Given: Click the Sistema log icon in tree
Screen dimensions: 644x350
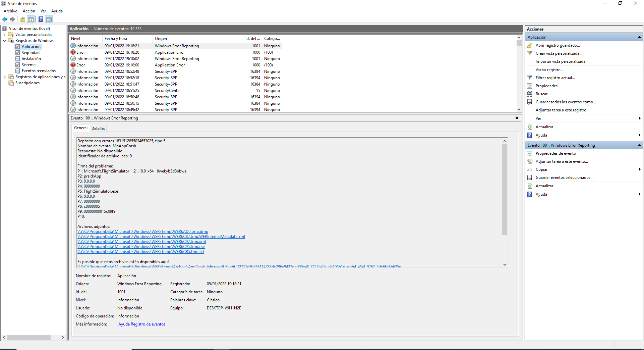Looking at the screenshot, I should [x=17, y=65].
